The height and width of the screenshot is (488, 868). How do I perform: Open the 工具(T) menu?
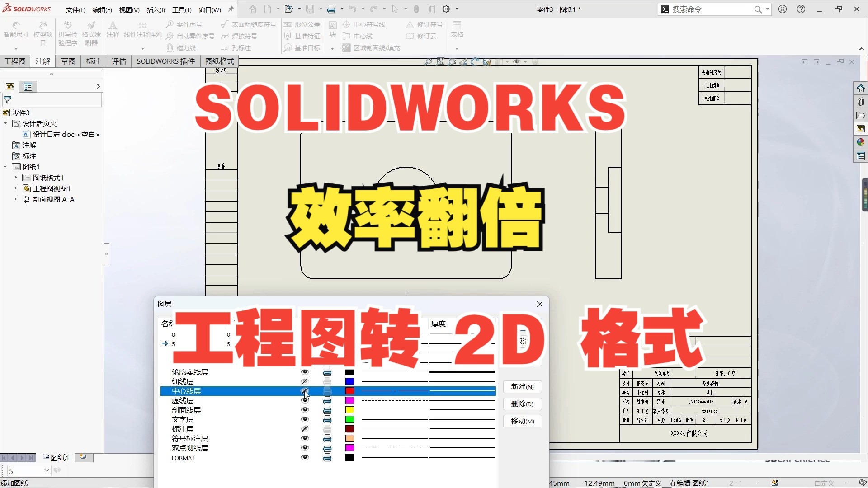click(x=181, y=9)
